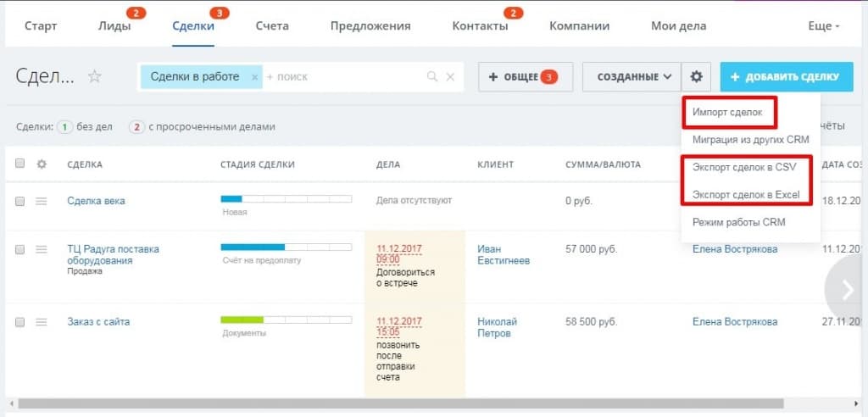
Task: Click the stage progress bar of Заказ с сайта
Action: [286, 320]
